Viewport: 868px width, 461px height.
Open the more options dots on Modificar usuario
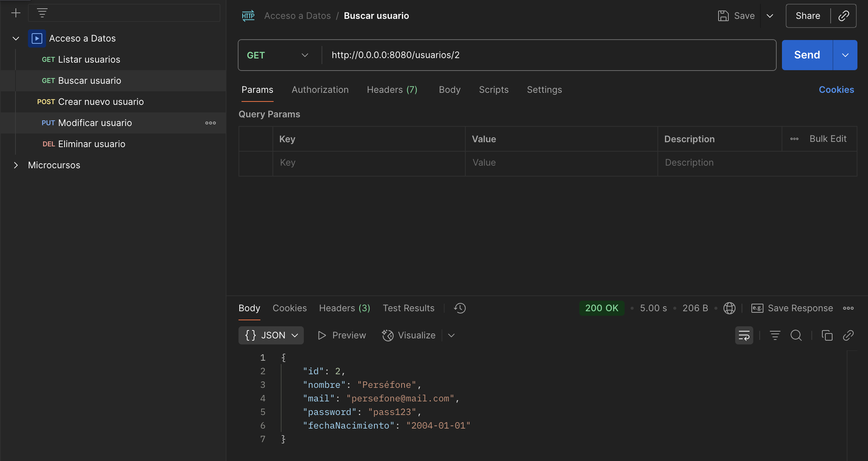click(211, 123)
